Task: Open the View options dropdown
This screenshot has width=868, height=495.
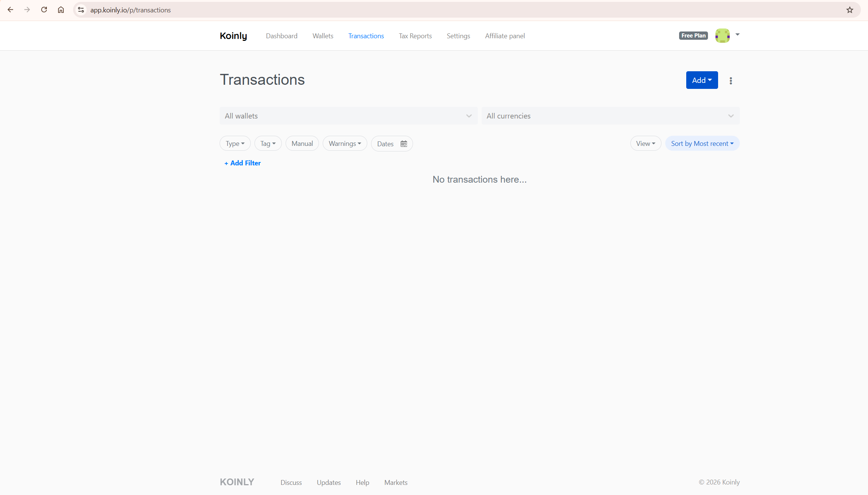Action: click(645, 143)
